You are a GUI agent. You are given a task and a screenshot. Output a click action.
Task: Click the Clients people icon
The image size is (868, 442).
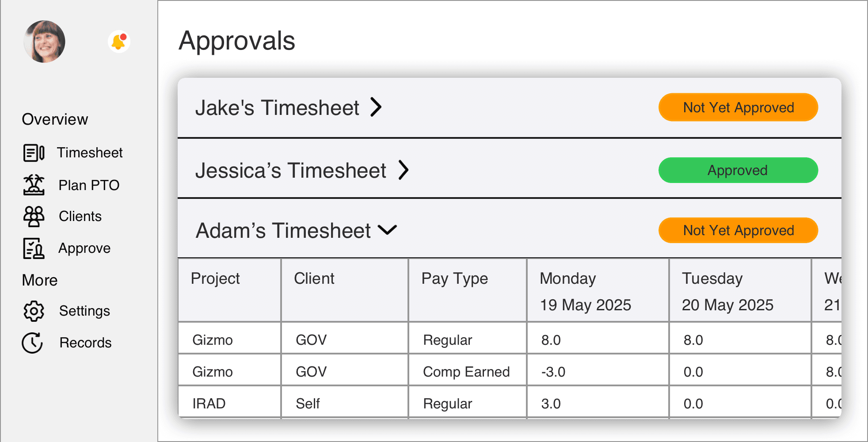click(34, 217)
